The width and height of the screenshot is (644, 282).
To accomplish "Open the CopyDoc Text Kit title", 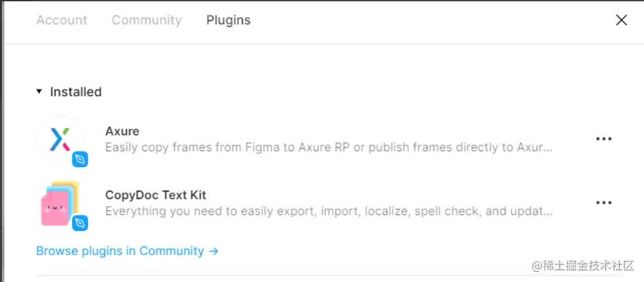I will pos(155,195).
